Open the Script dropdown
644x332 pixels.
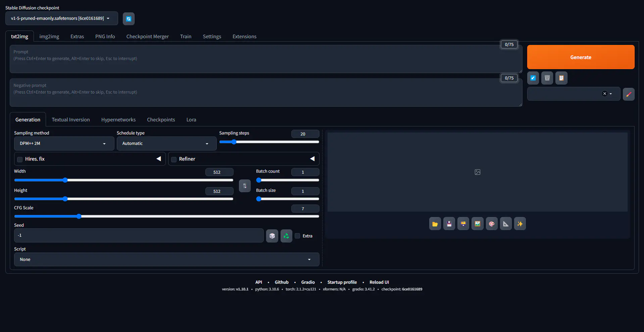166,260
